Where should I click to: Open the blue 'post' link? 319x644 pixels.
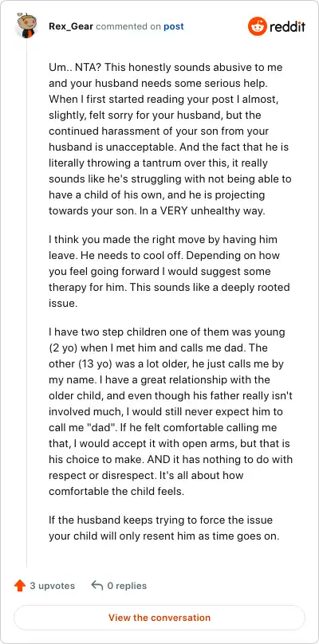(x=174, y=26)
